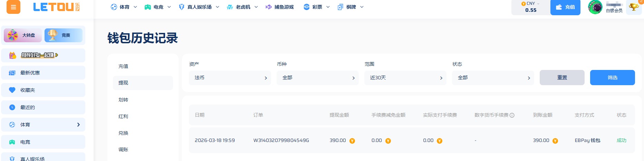Image resolution: width=644 pixels, height=161 pixels.
Task: Expand the top nav 真人娱乐场 dropdown arrow
Action: click(x=218, y=7)
